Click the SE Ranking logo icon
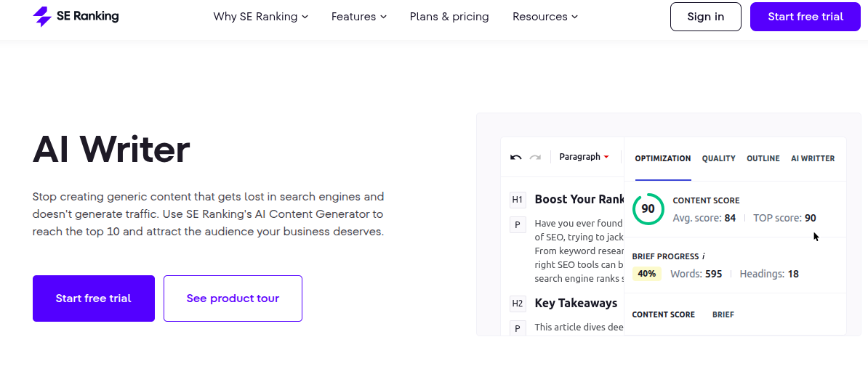Screen dimensions: 868x382 [x=42, y=17]
